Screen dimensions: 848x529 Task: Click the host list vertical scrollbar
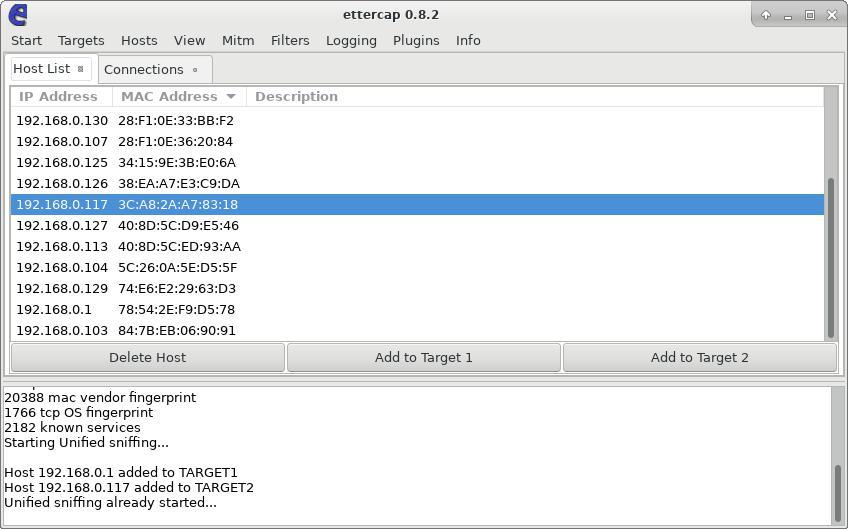831,258
